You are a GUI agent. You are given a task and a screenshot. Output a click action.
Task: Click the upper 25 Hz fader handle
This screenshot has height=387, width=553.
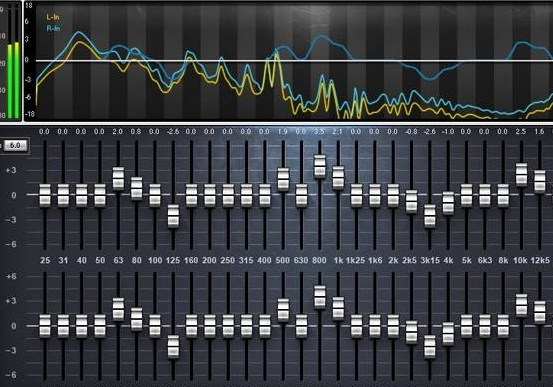point(45,195)
